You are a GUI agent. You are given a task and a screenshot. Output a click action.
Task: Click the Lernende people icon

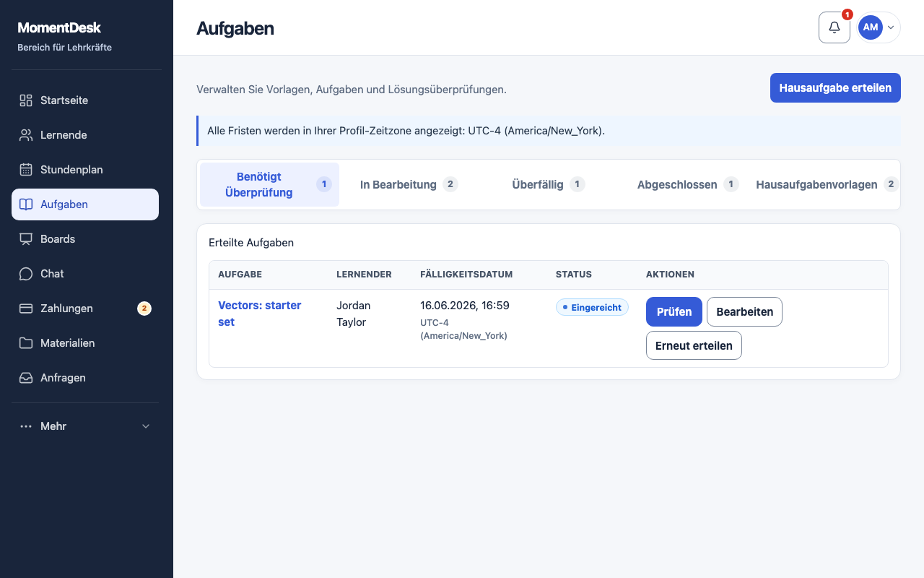(26, 135)
